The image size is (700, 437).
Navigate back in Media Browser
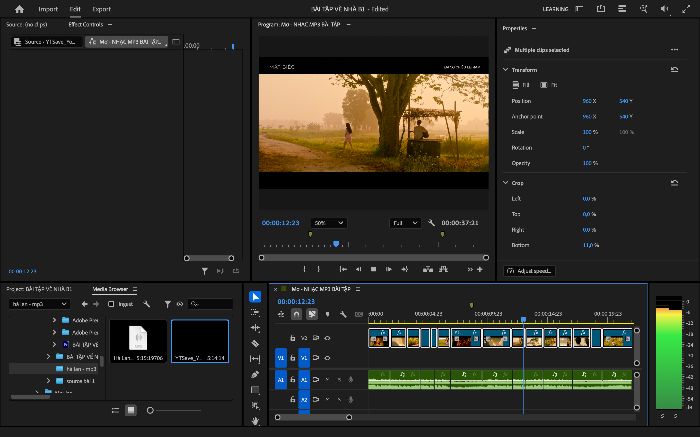pyautogui.click(x=84, y=304)
